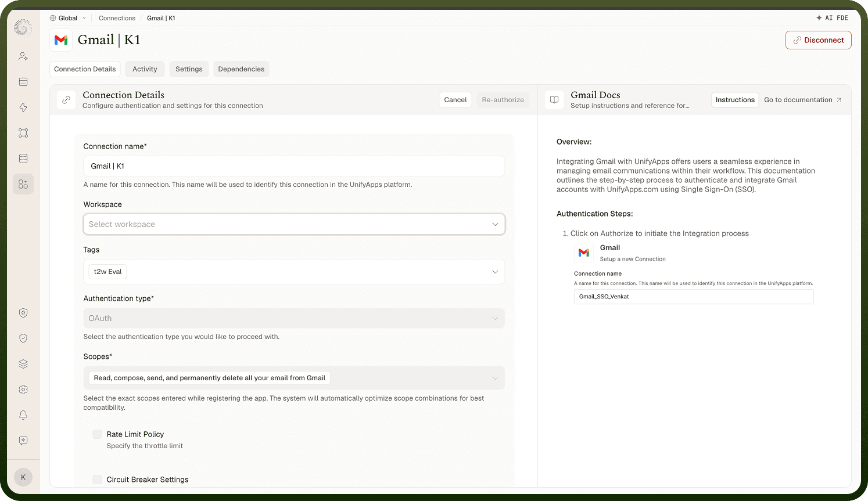Click the Gmail_SSO_Venkat field in the docs

[x=694, y=297]
